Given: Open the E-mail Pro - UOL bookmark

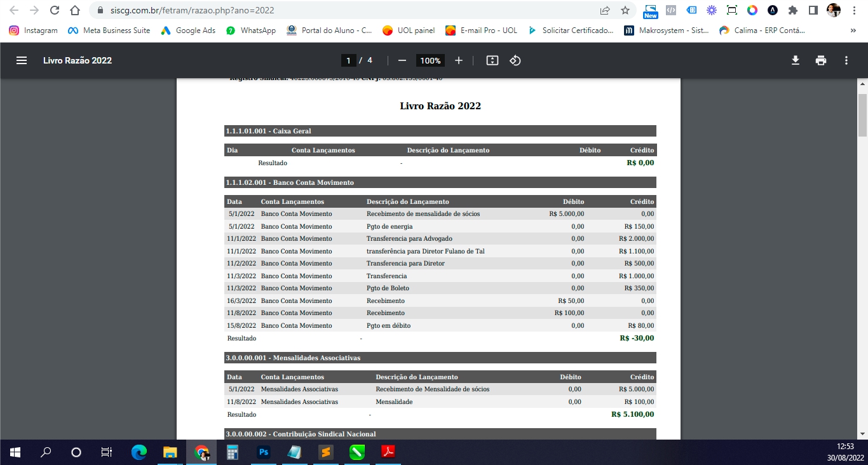Looking at the screenshot, I should click(x=482, y=30).
